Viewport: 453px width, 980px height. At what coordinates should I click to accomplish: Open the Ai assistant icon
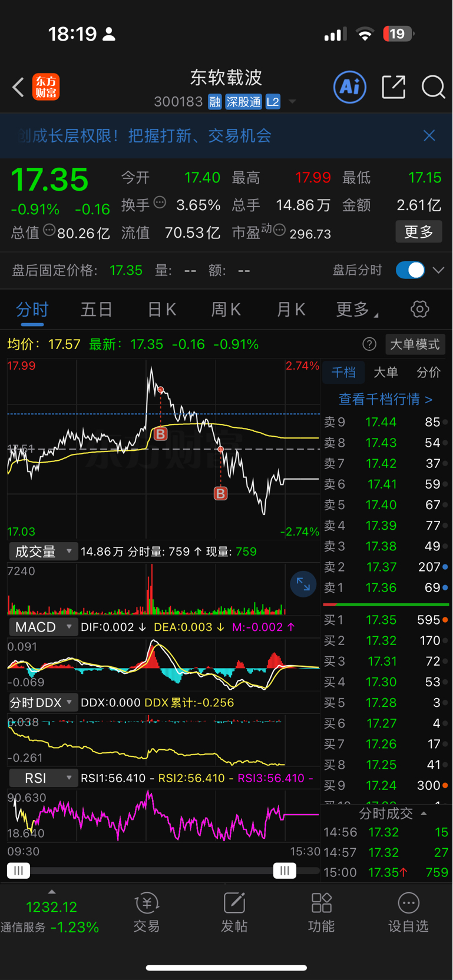click(x=350, y=87)
